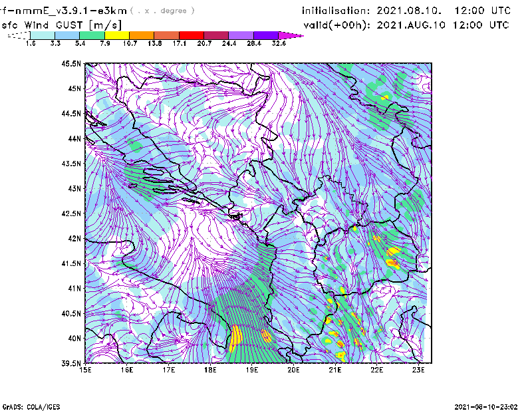
Task: Click the legend value '3.3'
Action: pyautogui.click(x=55, y=43)
